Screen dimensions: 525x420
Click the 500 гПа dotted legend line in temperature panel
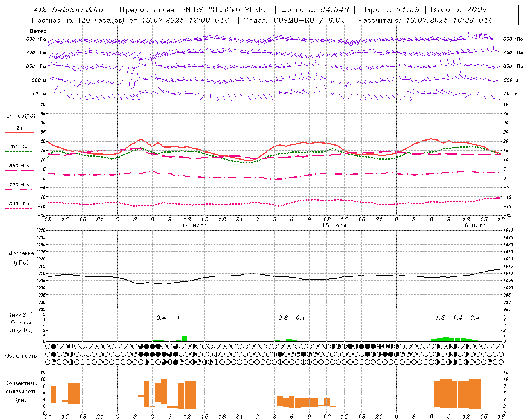[18, 209]
